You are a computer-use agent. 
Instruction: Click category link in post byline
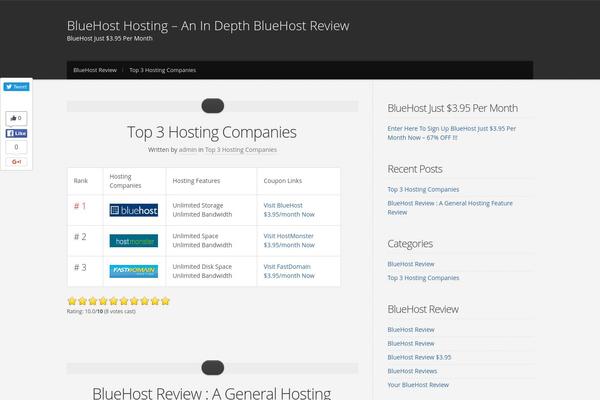(241, 150)
